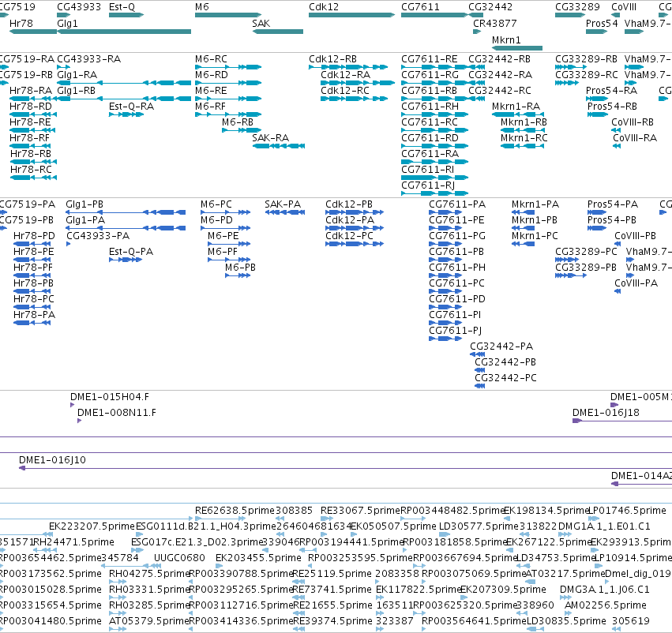Open transcript Cdk12-RB
Viewport: 672px width, 633px height.
(332, 58)
